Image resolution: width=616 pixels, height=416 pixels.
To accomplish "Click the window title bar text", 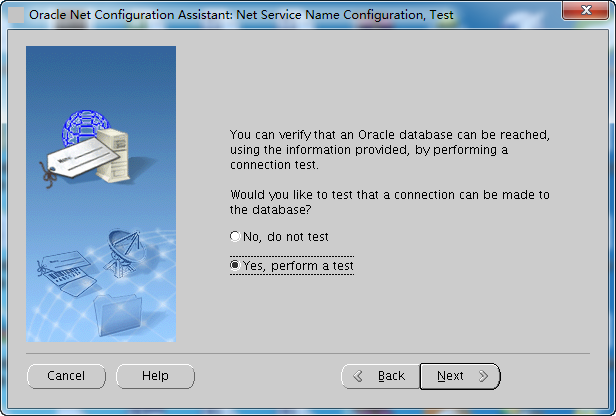I will [x=241, y=15].
